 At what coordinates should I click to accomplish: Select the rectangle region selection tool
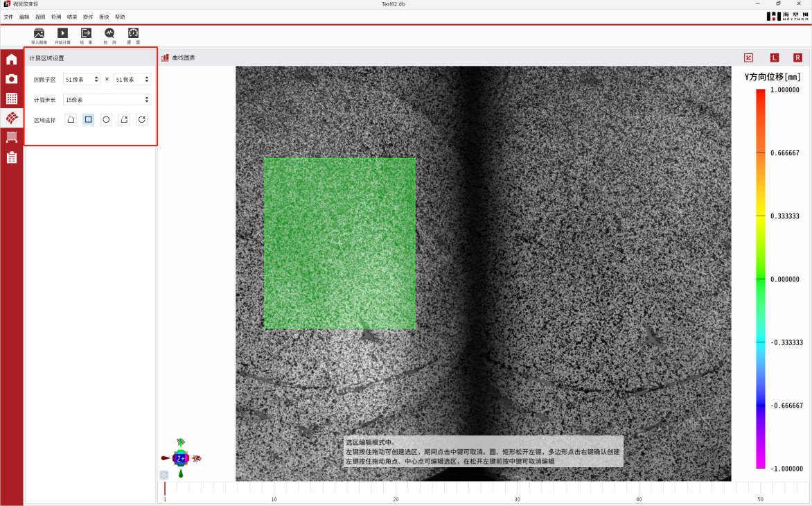pos(89,119)
